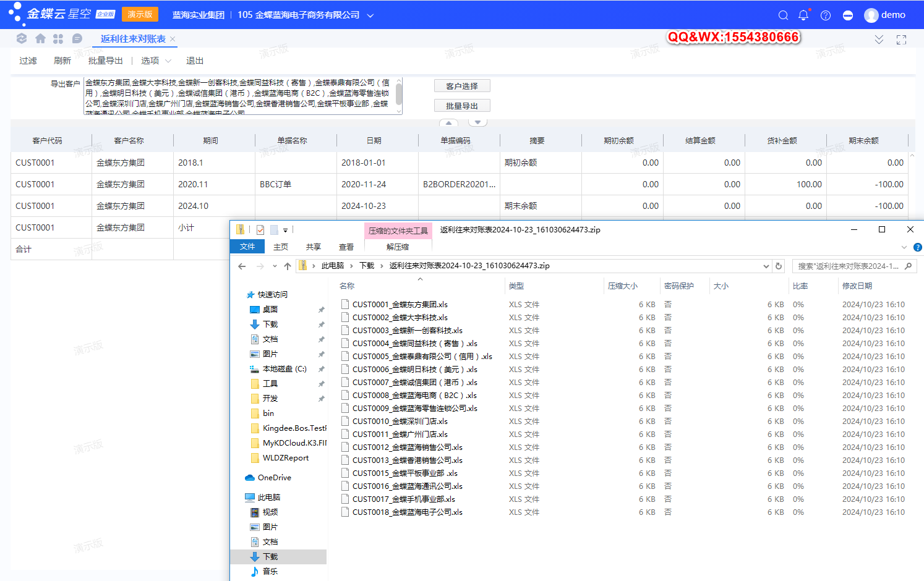Click the Explorer up-folder arrow

click(288, 266)
